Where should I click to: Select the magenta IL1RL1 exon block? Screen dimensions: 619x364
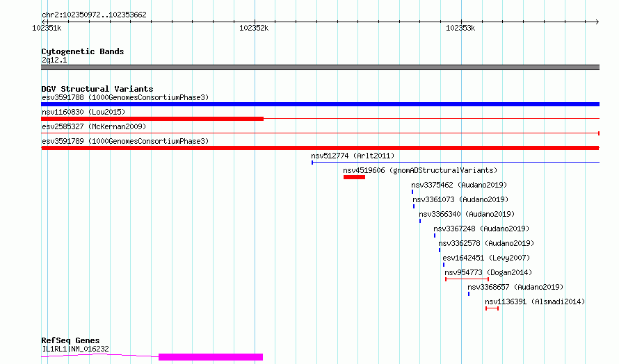pyautogui.click(x=211, y=357)
